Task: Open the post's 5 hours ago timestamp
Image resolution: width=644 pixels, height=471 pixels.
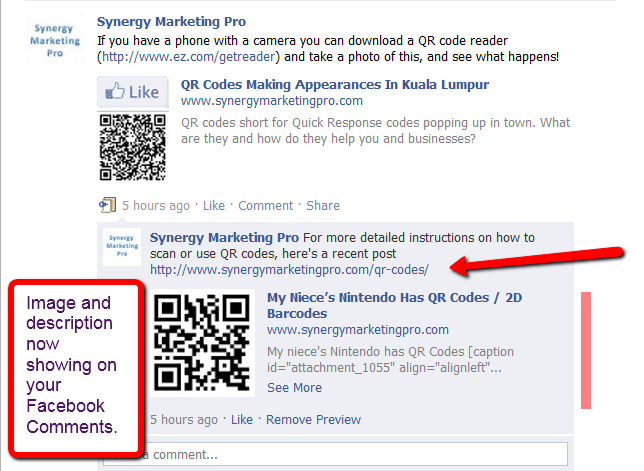Action: click(156, 206)
